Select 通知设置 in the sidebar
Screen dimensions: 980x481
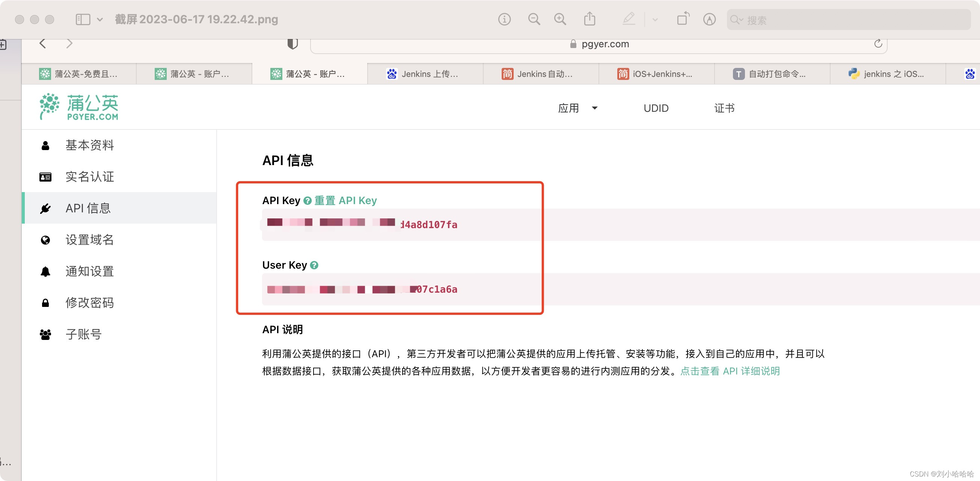[119, 271]
